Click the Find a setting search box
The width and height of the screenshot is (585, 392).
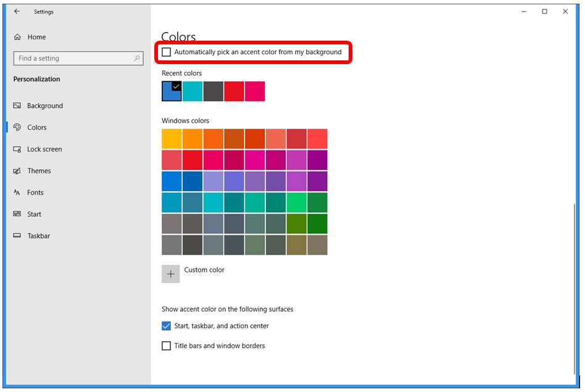pos(73,59)
